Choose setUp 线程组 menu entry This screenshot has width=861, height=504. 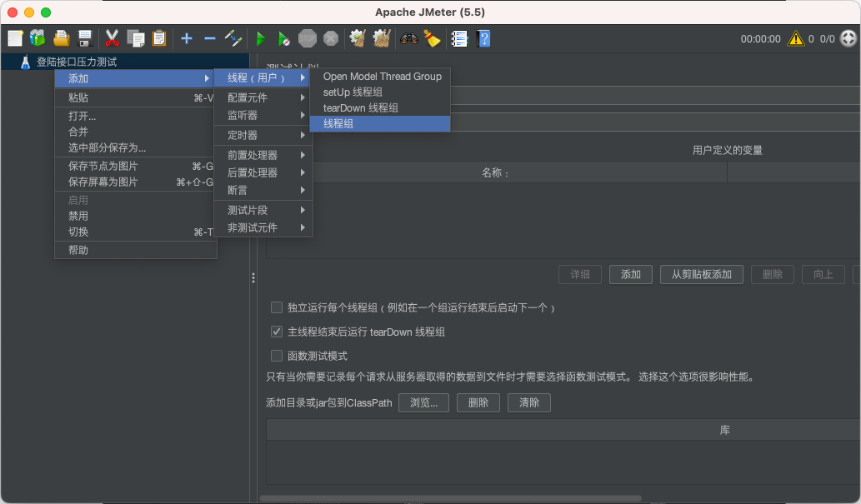351,92
